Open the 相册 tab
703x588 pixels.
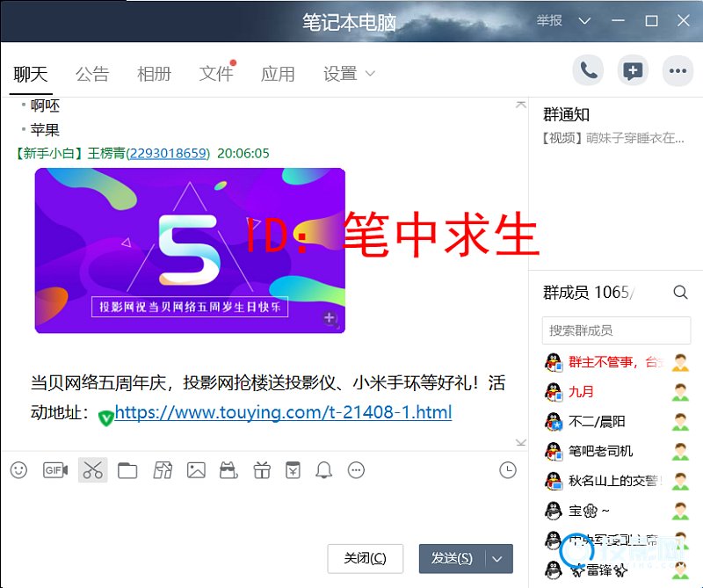[155, 74]
